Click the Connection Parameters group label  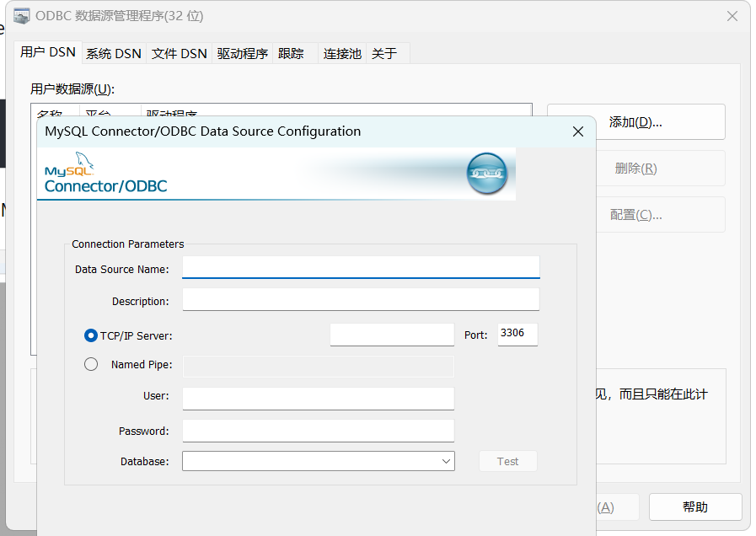pyautogui.click(x=128, y=244)
